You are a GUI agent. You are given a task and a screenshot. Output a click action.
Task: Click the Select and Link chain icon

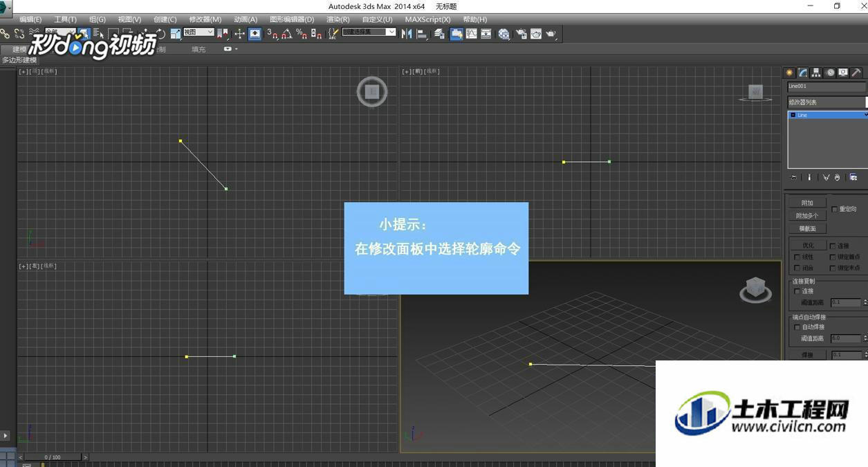click(x=5, y=33)
